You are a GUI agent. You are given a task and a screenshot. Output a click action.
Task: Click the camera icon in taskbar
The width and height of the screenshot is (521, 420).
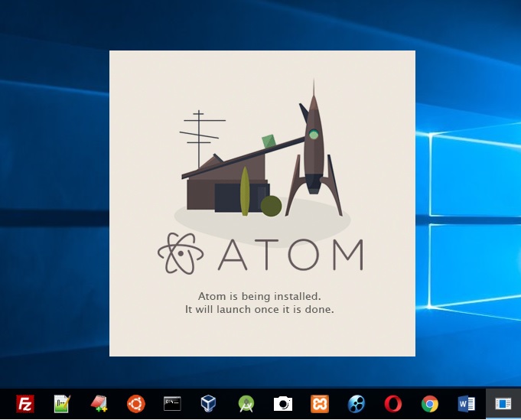coord(282,403)
